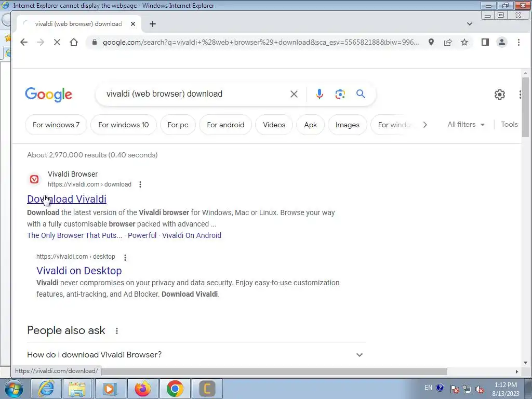Viewport: 532px width, 399px height.
Task: Expand How do I download Vivaldi Browser
Action: [196, 355]
